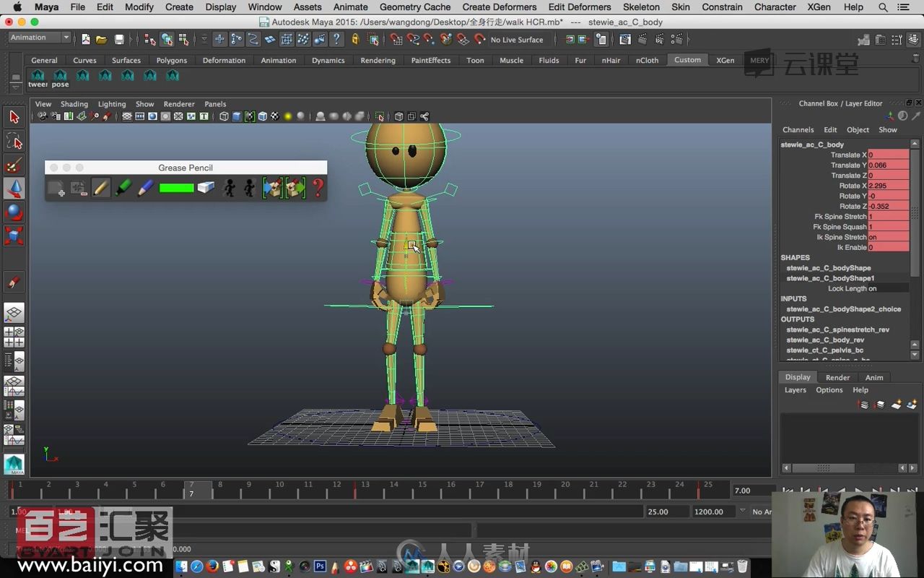Switch to the Rendering shelf tab

coord(378,61)
